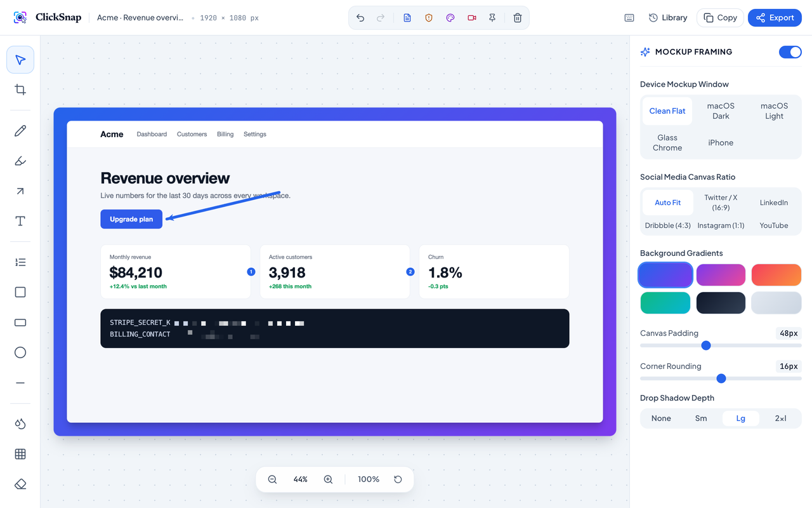
Task: Open the Library
Action: click(668, 18)
